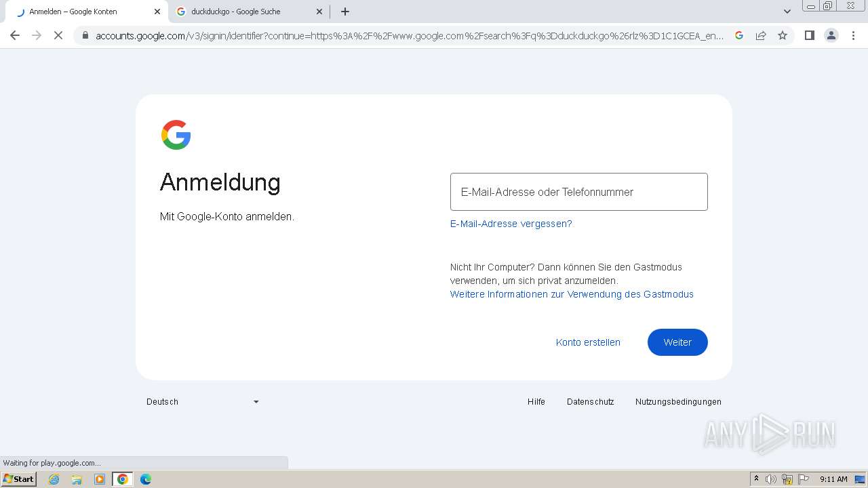
Task: Open the Chrome profile avatar menu
Action: pos(831,35)
